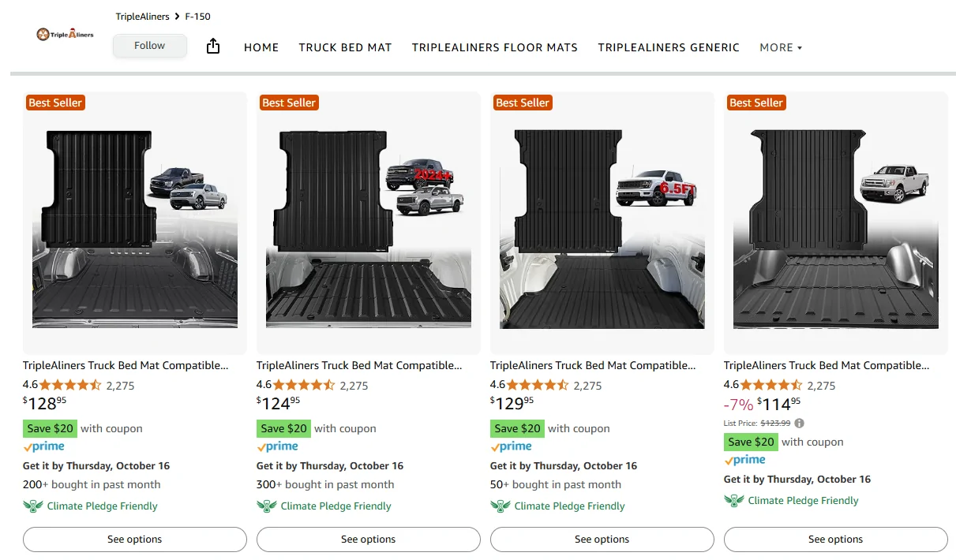Click the info icon next to List Price
Screen dimensions: 956x560
[x=799, y=424]
